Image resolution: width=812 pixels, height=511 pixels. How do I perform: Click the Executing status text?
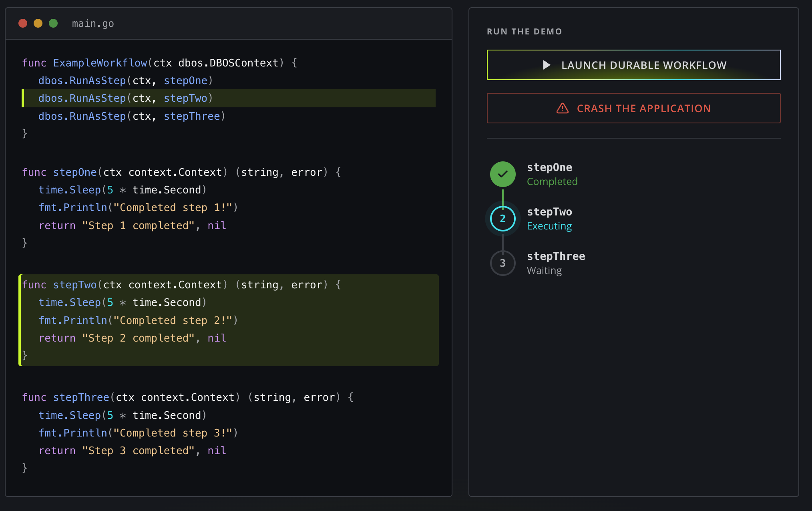[x=549, y=226]
